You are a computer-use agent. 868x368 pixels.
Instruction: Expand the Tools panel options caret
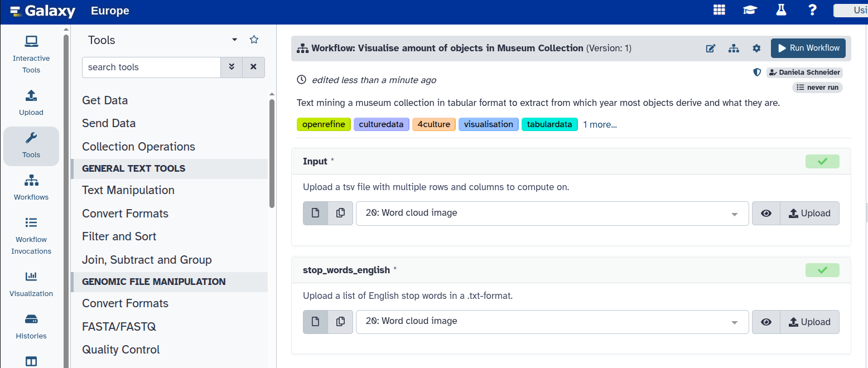click(x=234, y=40)
